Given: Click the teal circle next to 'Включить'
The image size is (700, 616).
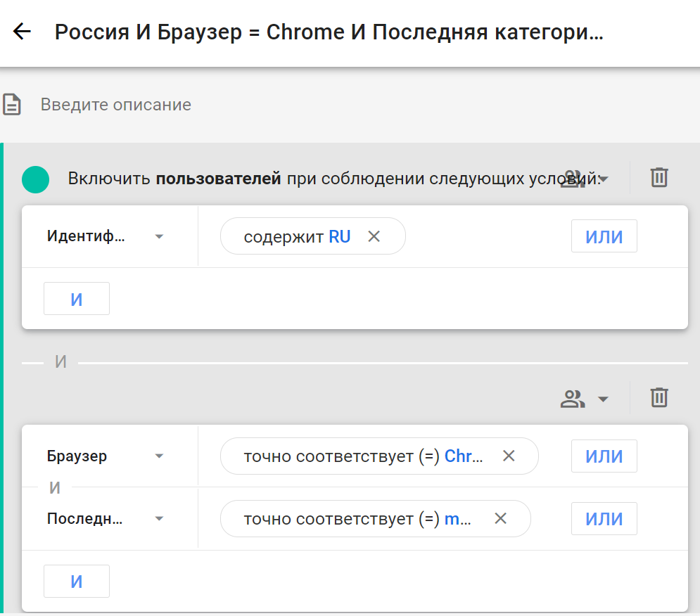Looking at the screenshot, I should coord(36,179).
